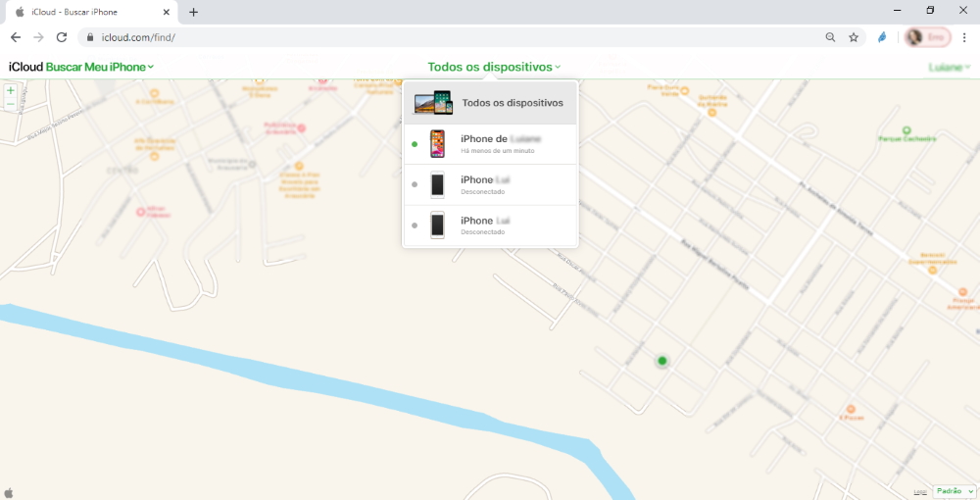Open the Buscar Meu iPhone app dropdown
This screenshot has height=500, width=980.
[x=100, y=67]
